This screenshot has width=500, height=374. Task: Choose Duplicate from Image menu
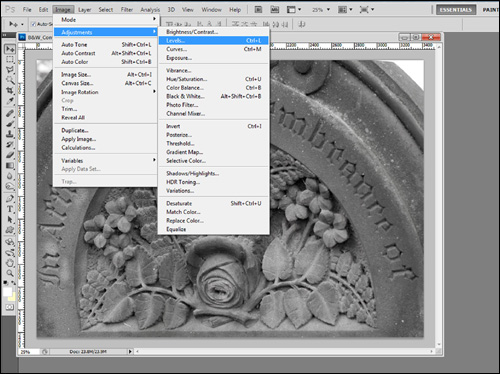[106, 130]
